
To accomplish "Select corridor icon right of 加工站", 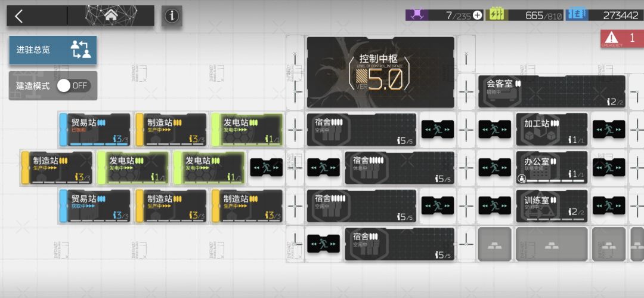I will 609,129.
